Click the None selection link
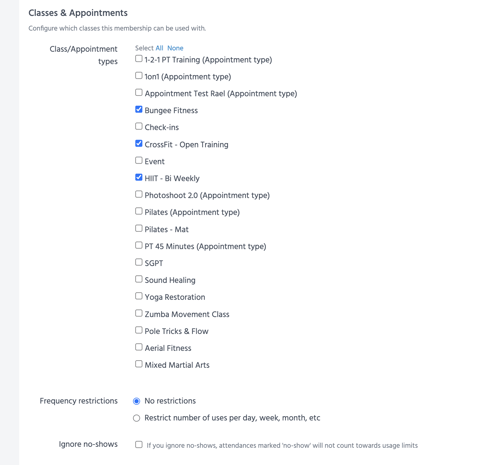This screenshot has height=465, width=486. (x=175, y=48)
